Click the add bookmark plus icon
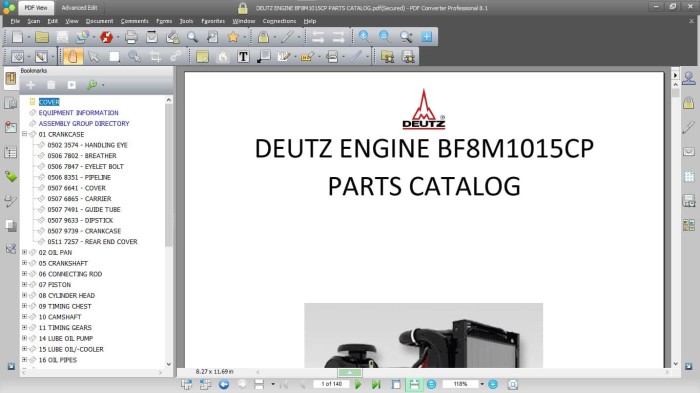This screenshot has width=700, height=393. click(x=30, y=85)
